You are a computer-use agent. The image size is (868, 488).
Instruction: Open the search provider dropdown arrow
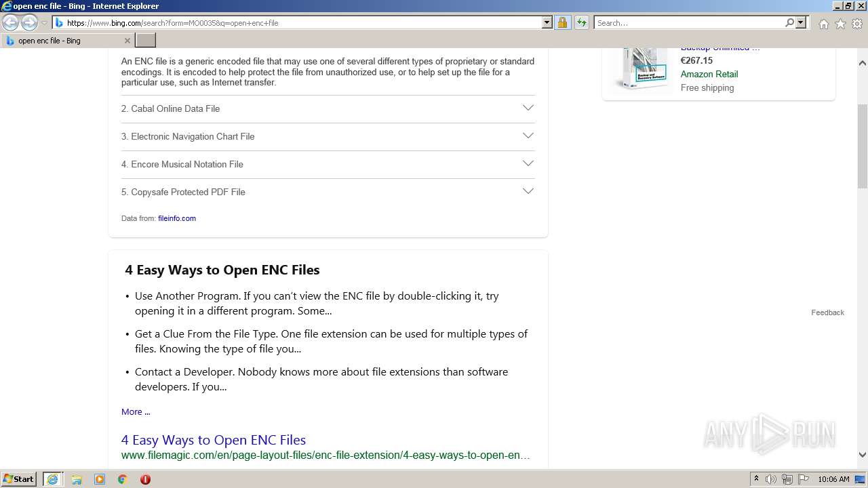801,22
